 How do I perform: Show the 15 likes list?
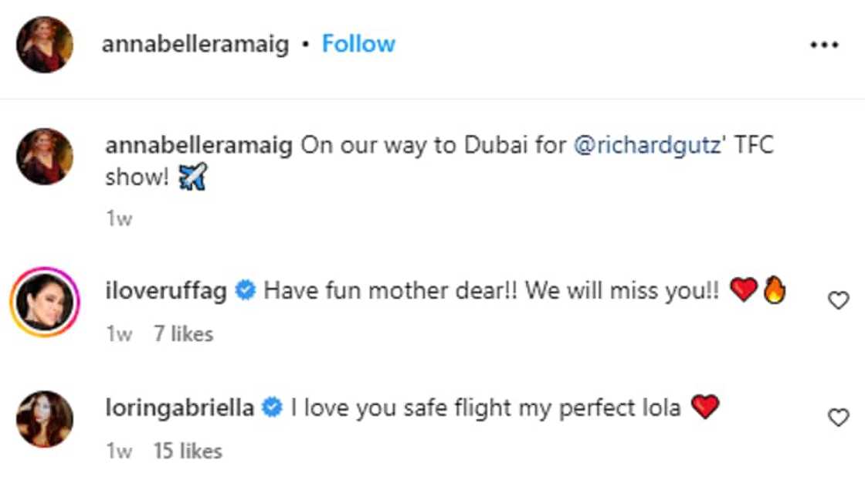coord(188,451)
